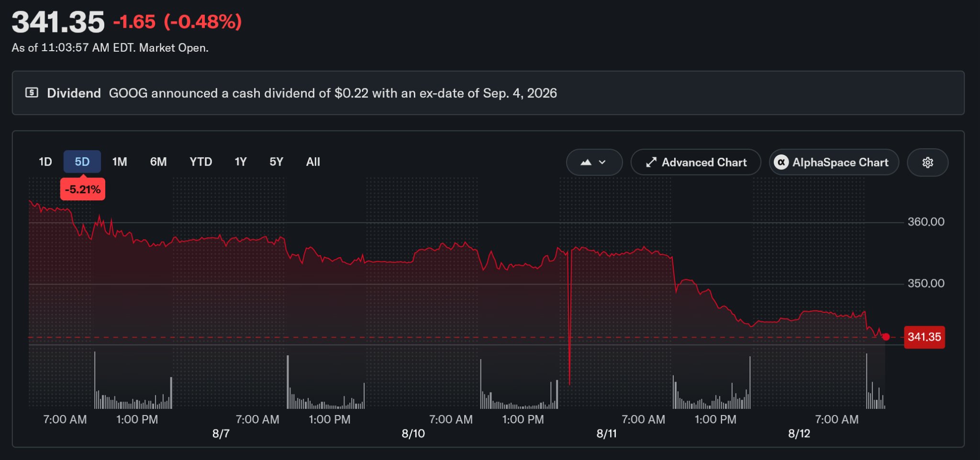Click the 360.00 axis label
Viewport: 980px width, 460px height.
926,222
